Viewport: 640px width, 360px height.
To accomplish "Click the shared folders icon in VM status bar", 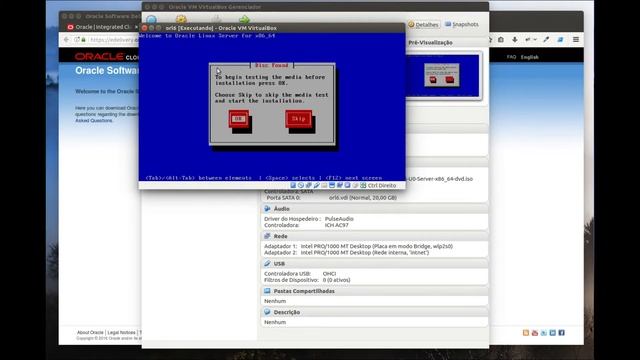I will pyautogui.click(x=324, y=185).
